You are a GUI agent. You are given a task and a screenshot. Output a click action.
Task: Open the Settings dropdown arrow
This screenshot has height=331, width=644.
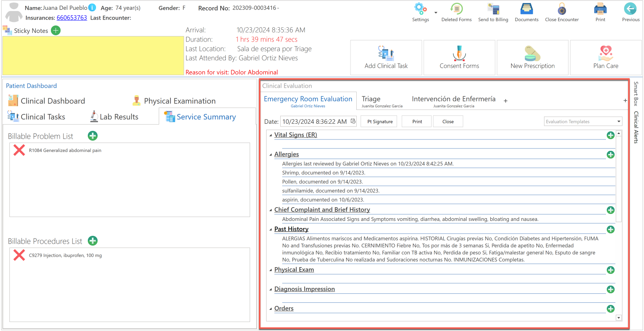click(x=435, y=13)
